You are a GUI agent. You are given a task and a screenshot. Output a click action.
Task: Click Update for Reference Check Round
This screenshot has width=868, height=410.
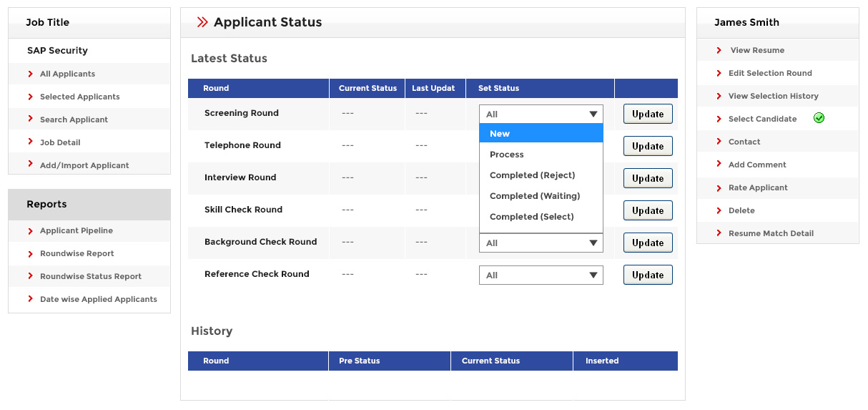click(x=648, y=275)
